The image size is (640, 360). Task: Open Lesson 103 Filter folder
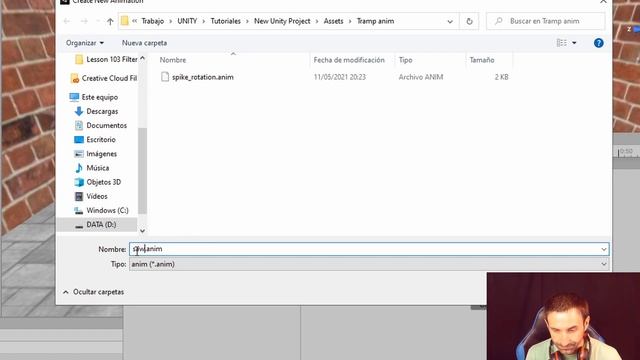click(x=106, y=60)
